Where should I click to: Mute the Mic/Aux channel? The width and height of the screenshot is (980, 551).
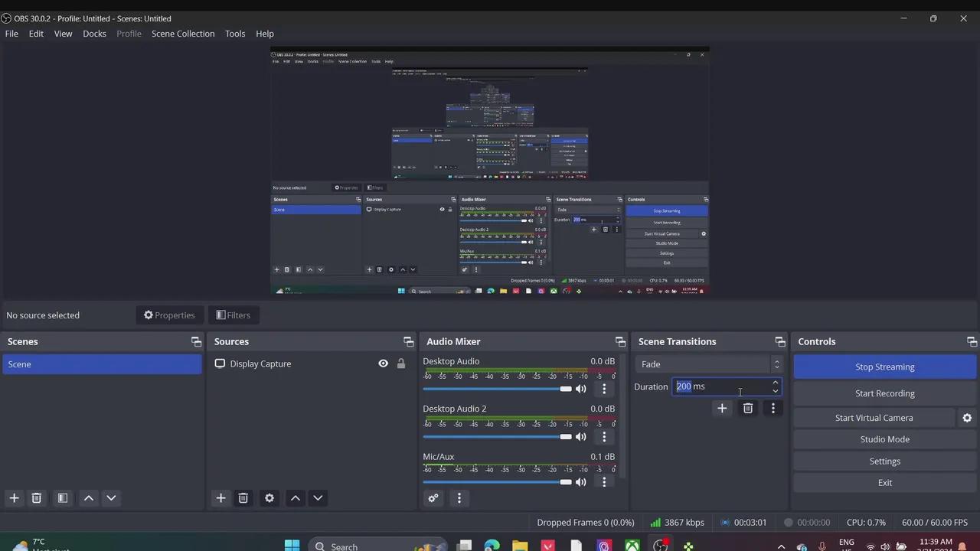tap(581, 482)
